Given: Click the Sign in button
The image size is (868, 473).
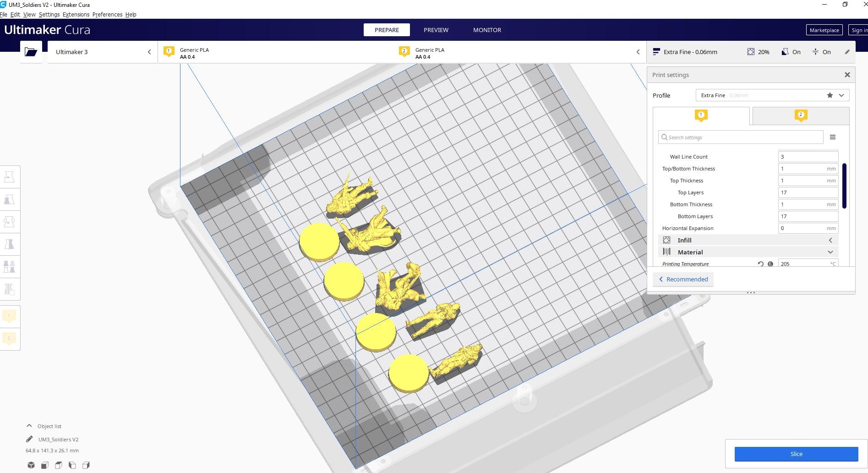Looking at the screenshot, I should 858,30.
